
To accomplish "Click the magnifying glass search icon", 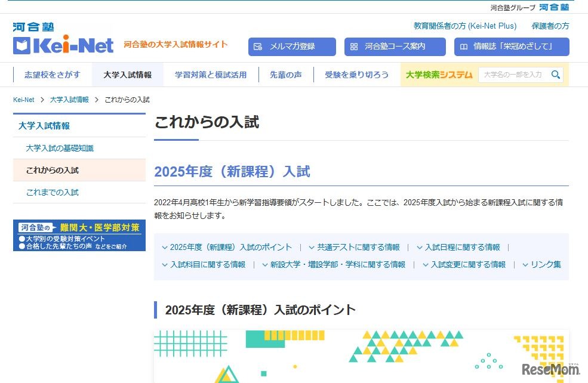I will [555, 75].
